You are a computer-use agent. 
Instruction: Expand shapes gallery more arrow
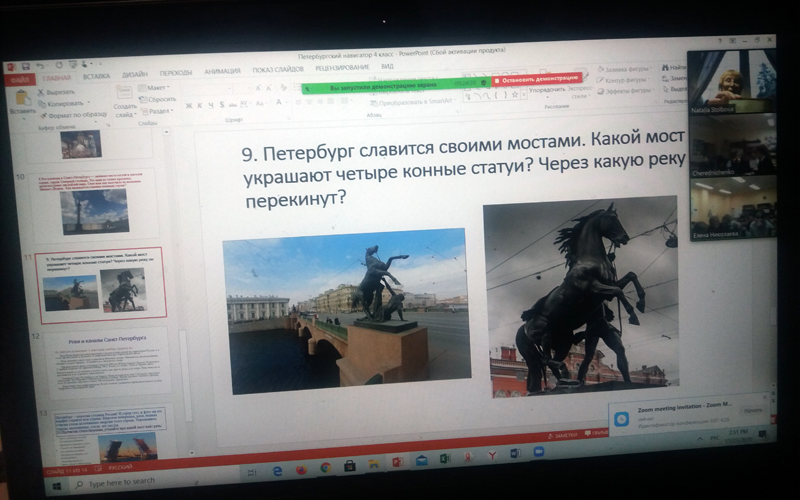[523, 94]
